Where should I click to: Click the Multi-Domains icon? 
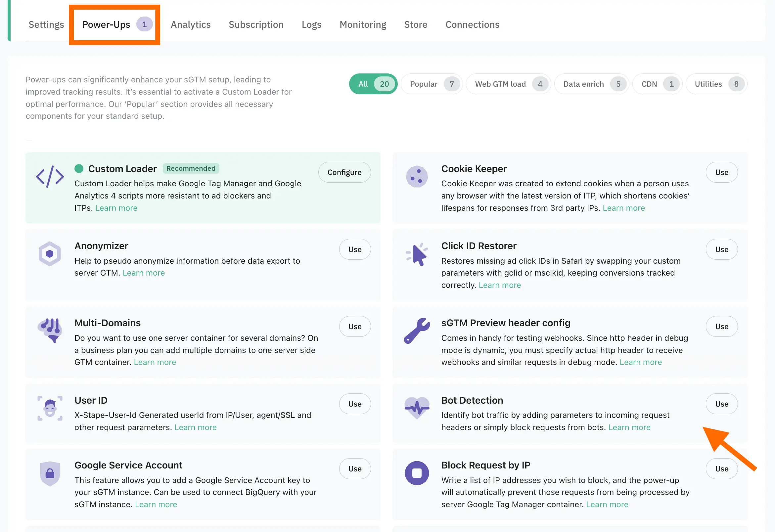pyautogui.click(x=50, y=330)
